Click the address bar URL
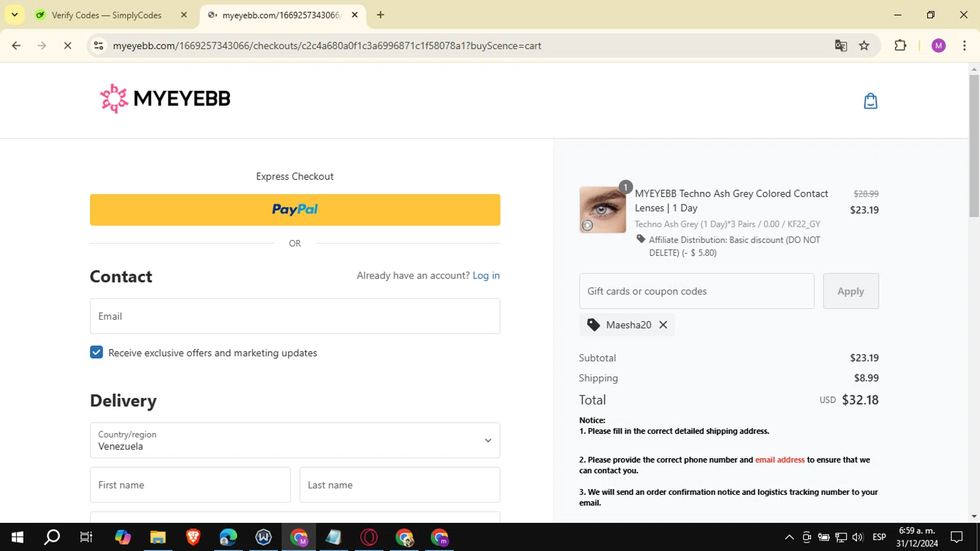Image resolution: width=980 pixels, height=551 pixels. point(327,46)
